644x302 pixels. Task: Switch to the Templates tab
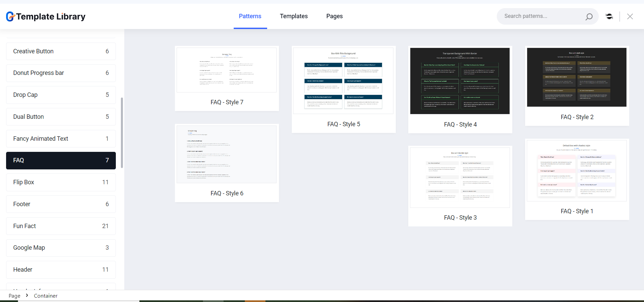click(293, 16)
